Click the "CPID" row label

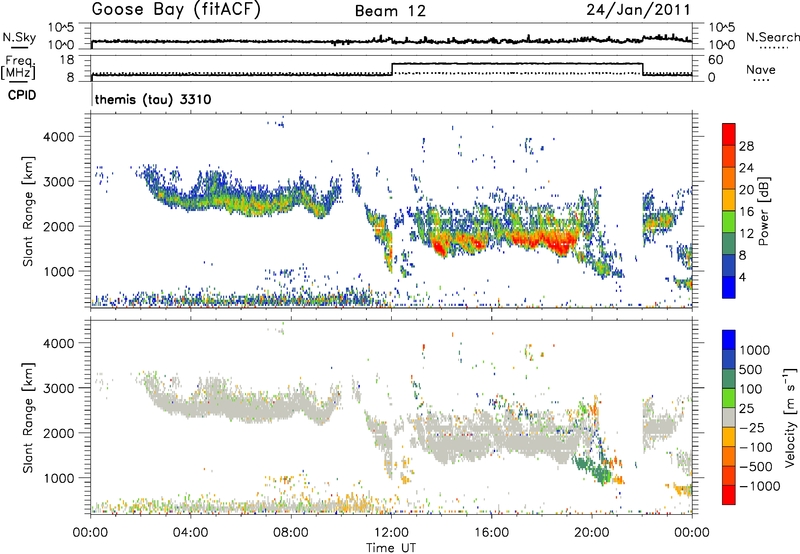click(22, 95)
